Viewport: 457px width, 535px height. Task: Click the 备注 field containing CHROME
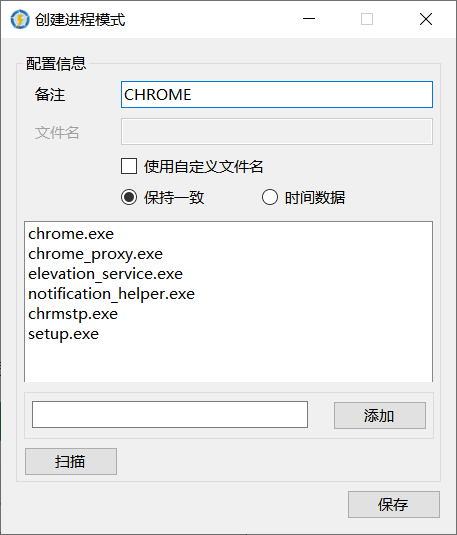click(277, 95)
